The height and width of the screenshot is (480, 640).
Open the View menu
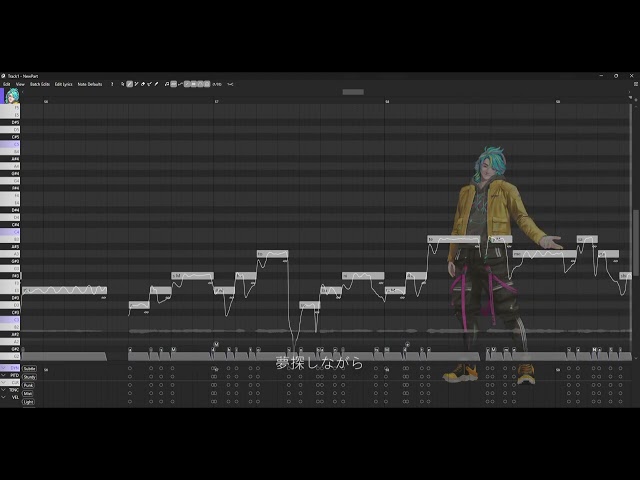coord(20,84)
